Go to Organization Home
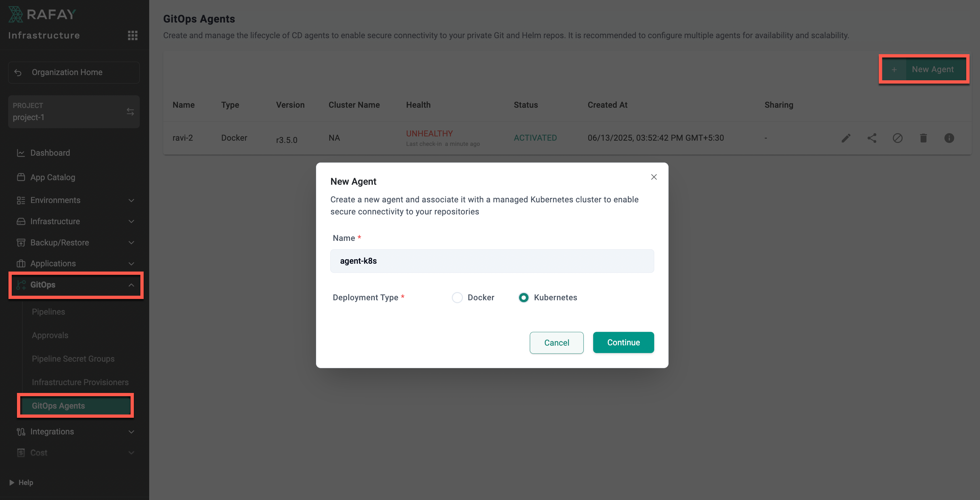 [74, 72]
